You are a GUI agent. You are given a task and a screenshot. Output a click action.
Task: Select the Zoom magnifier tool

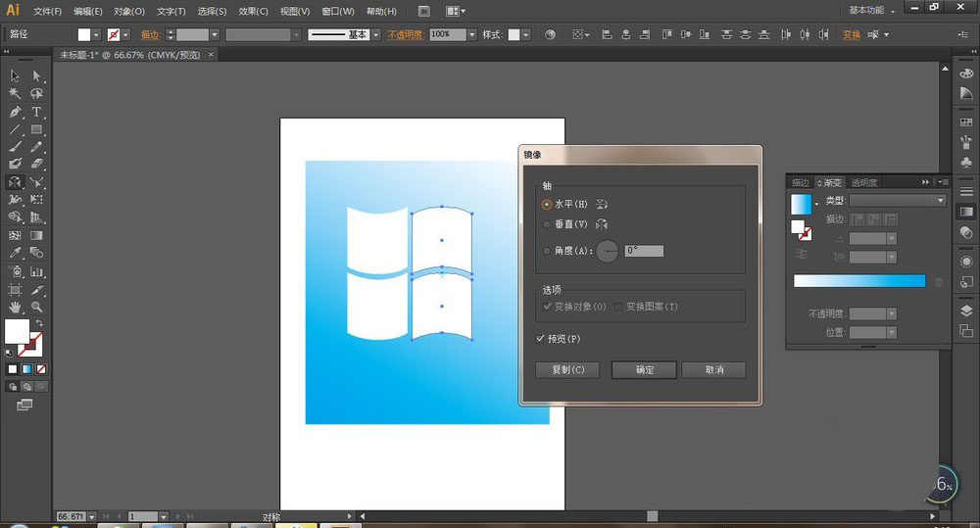[36, 307]
